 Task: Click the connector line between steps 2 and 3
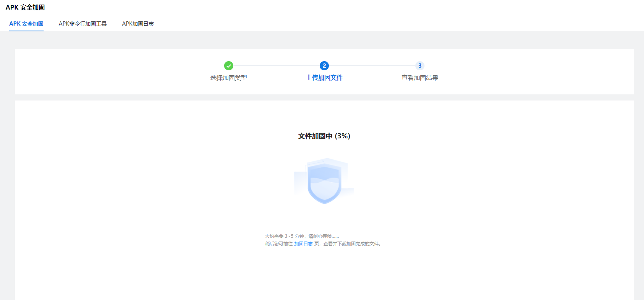372,66
